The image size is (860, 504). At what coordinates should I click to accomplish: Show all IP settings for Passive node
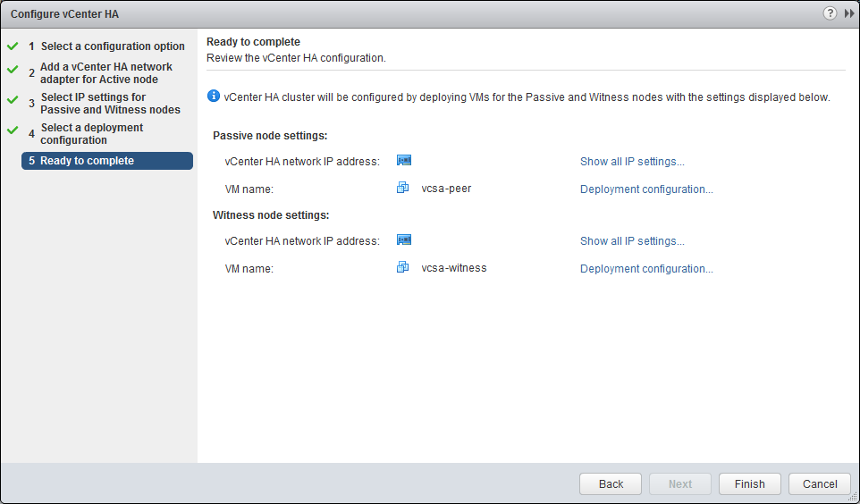point(632,162)
